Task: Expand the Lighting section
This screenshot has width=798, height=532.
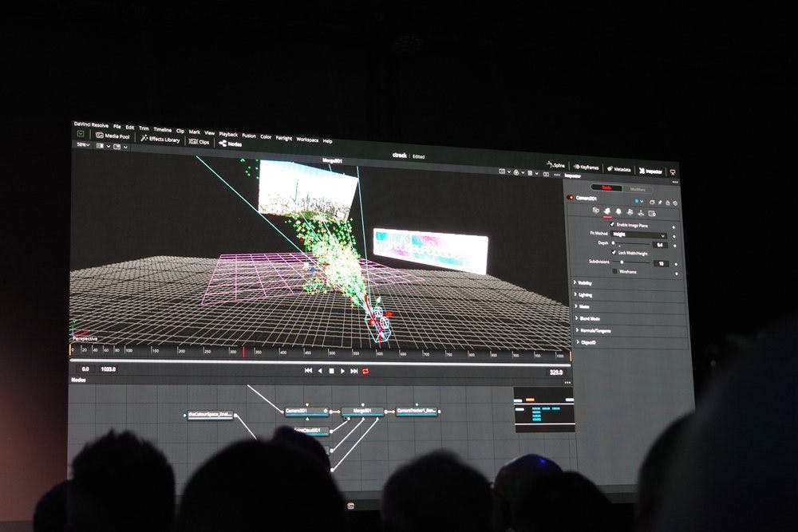Action: [x=586, y=294]
